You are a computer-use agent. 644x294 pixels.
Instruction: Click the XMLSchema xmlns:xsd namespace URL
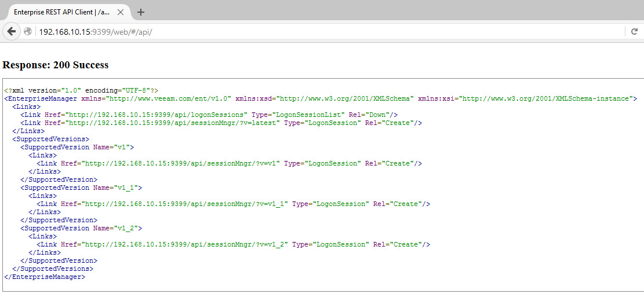coord(346,98)
